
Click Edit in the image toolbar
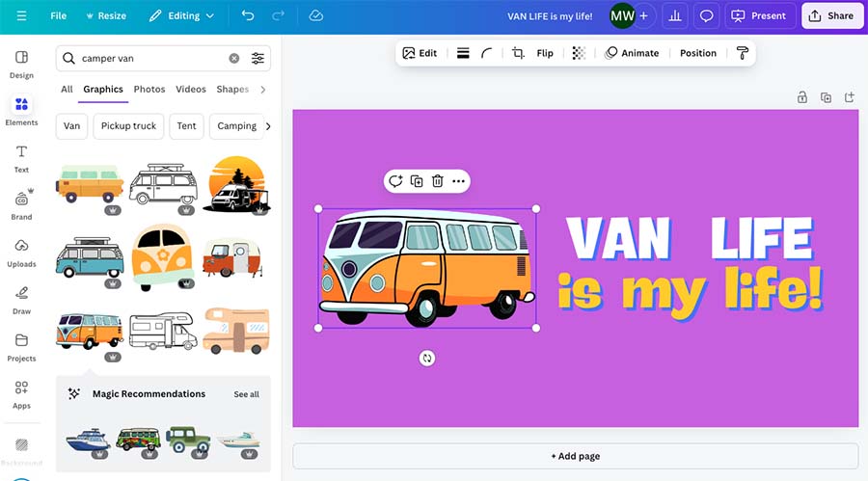[x=420, y=53]
